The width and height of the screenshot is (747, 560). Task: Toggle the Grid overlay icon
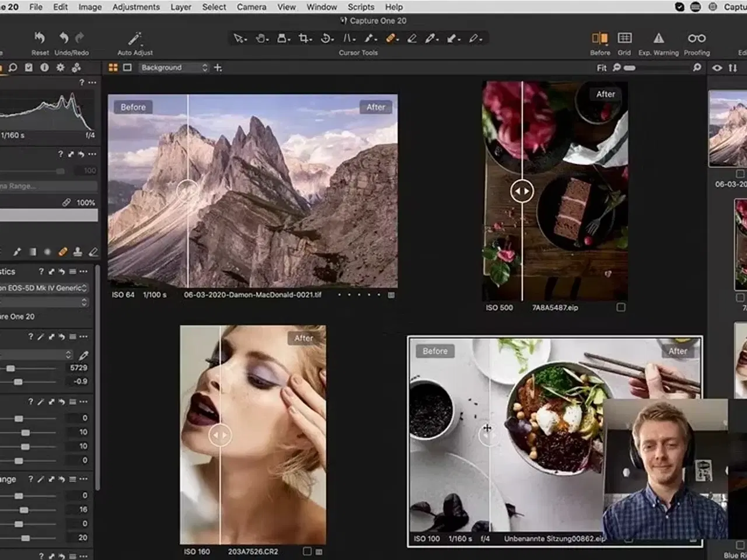(x=624, y=38)
